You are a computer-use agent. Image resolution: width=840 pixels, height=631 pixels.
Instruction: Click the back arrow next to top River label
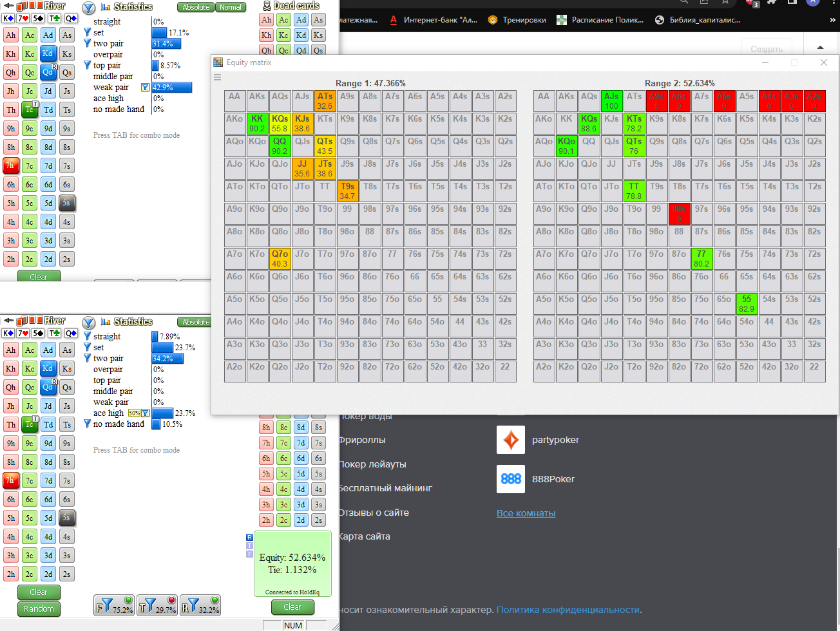pyautogui.click(x=8, y=6)
